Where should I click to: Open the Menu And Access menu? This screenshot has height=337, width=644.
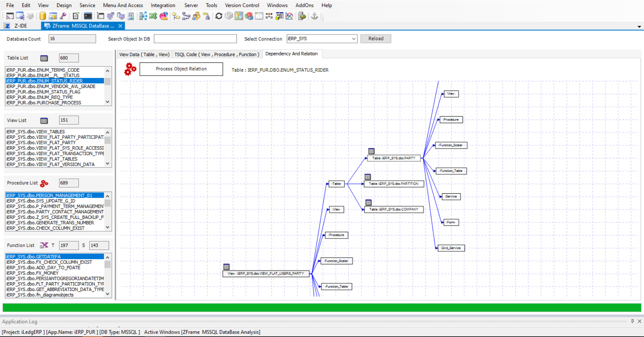123,5
